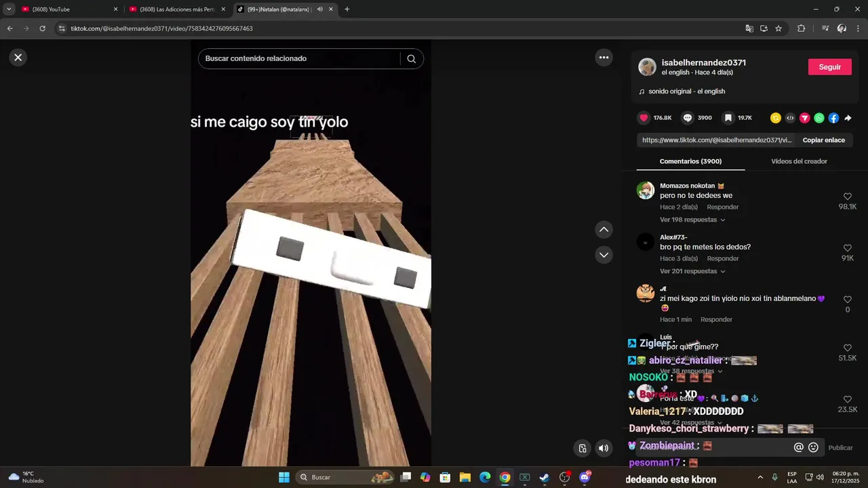868x488 pixels.
Task: Bookmark this page with star icon
Action: [x=778, y=28]
